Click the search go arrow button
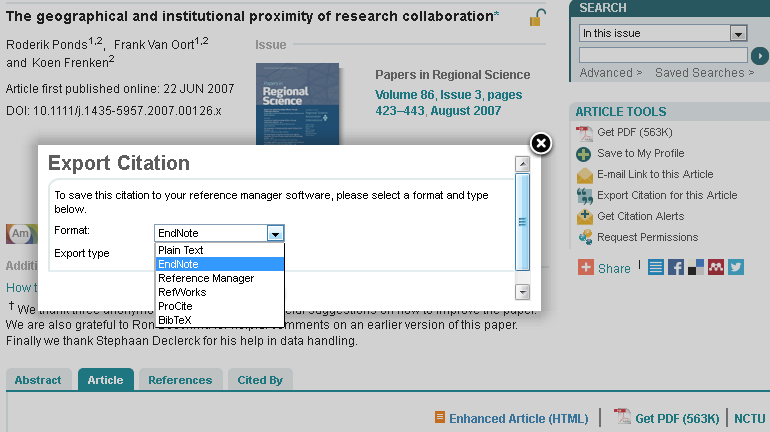The width and height of the screenshot is (770, 432). 760,56
